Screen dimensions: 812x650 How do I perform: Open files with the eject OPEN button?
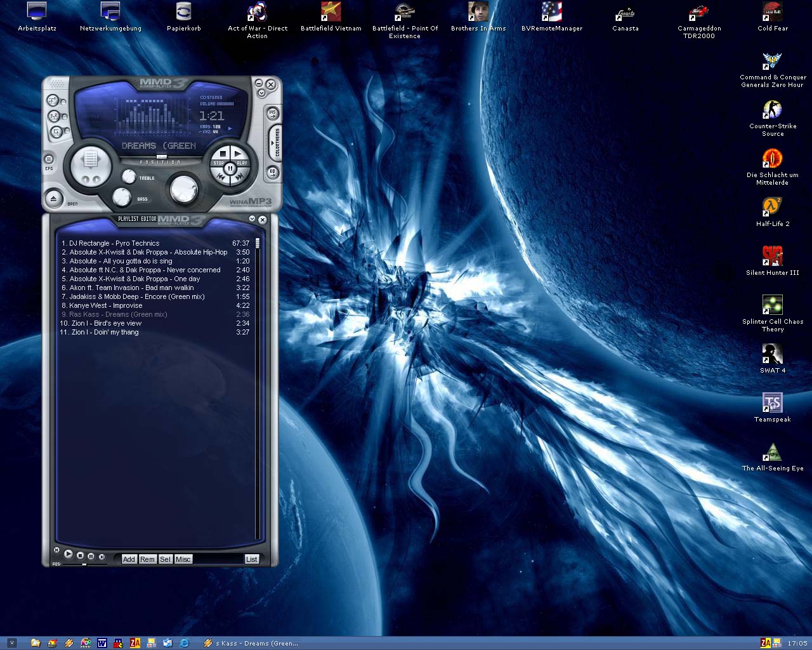(x=54, y=199)
